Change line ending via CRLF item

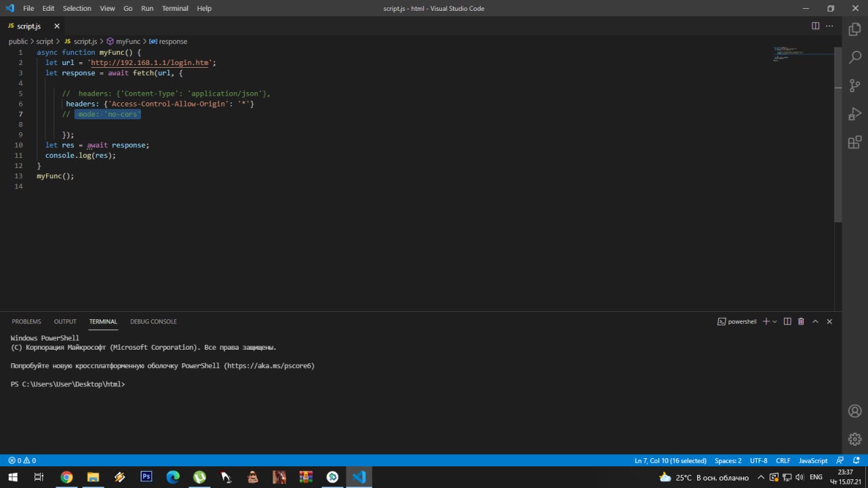[783, 460]
